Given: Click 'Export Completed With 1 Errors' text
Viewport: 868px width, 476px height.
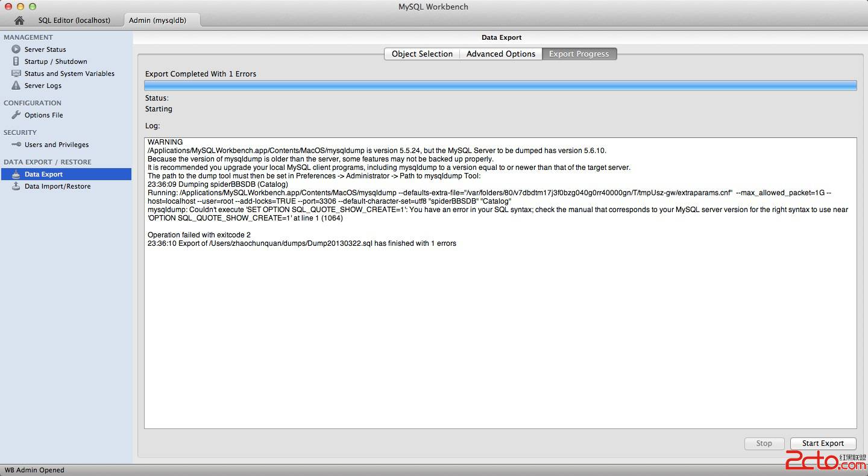Looking at the screenshot, I should click(201, 74).
